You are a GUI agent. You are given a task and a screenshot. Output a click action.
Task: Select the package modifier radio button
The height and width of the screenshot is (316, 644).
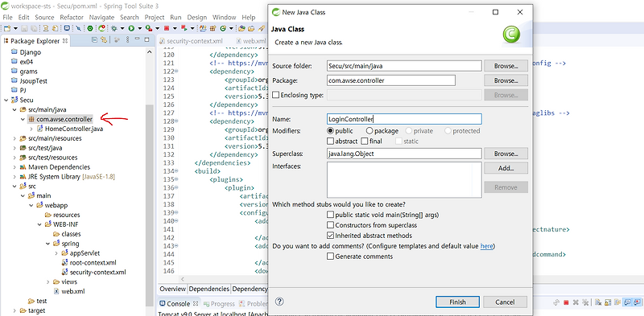[x=369, y=131]
